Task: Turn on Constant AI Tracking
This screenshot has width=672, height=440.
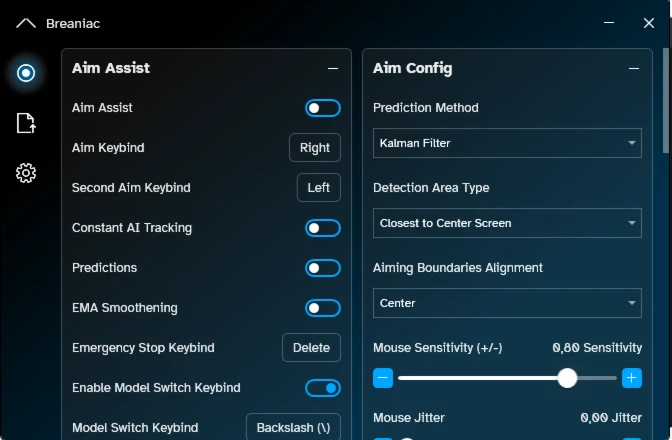Action: (323, 228)
